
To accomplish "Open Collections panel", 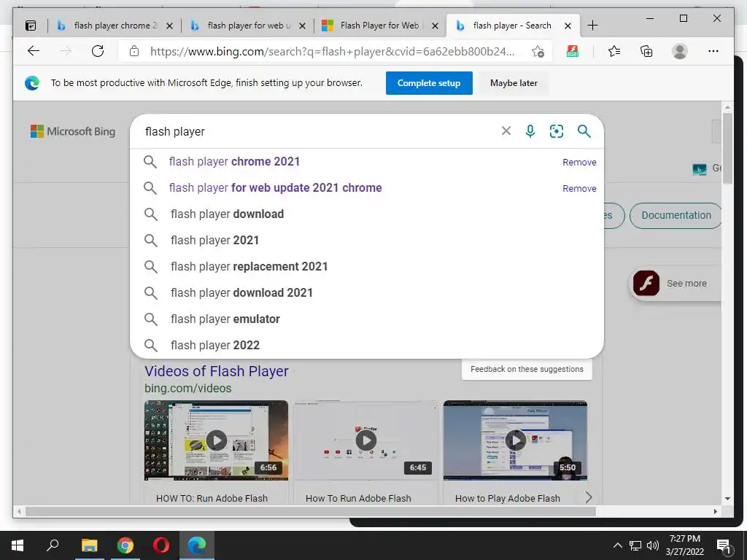I will (646, 51).
